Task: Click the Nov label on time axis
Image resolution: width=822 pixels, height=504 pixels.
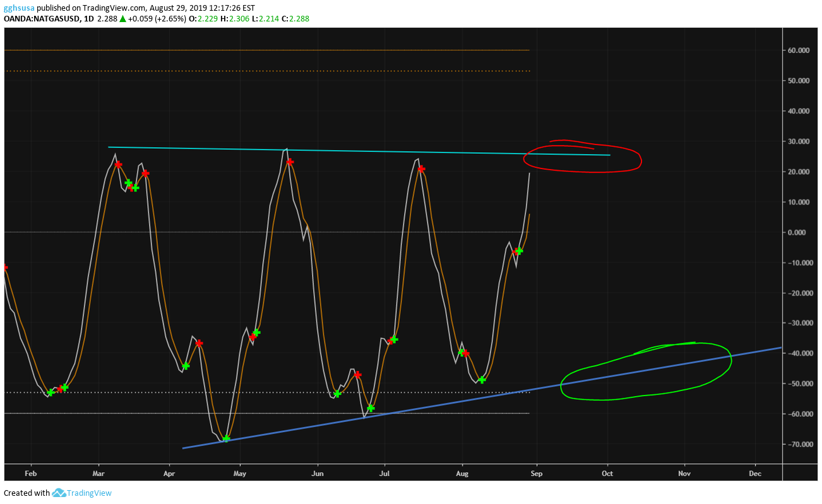Action: tap(684, 472)
